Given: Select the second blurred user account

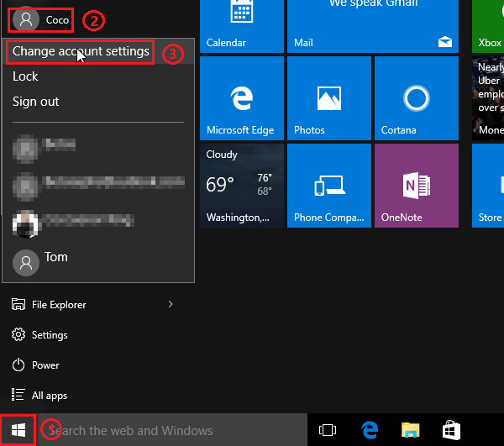Looking at the screenshot, I should point(98,186).
